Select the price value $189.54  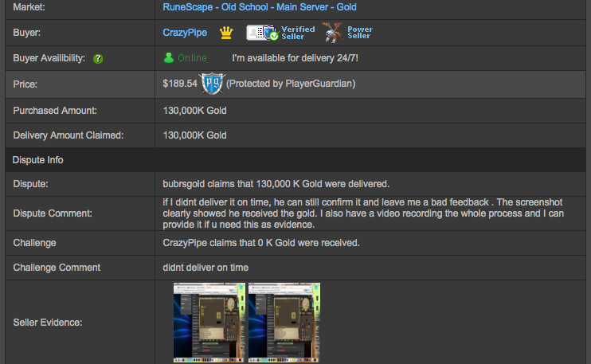pos(180,84)
